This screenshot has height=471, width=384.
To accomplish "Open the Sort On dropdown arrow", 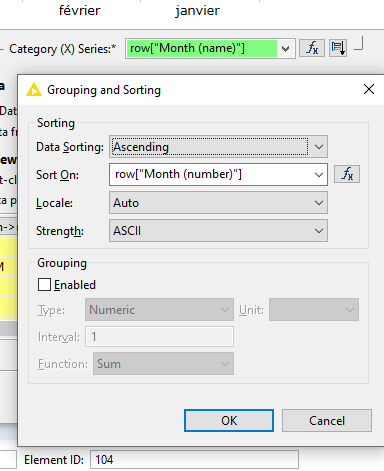I will tap(319, 174).
